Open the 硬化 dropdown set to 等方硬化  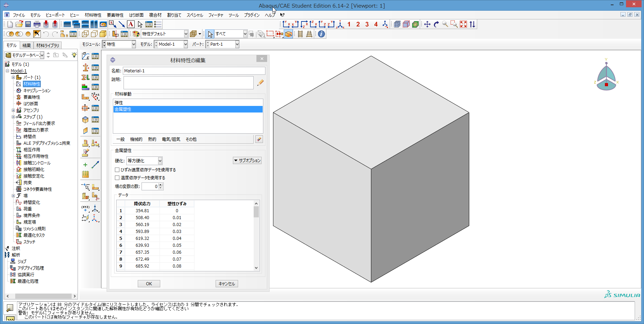tap(144, 161)
